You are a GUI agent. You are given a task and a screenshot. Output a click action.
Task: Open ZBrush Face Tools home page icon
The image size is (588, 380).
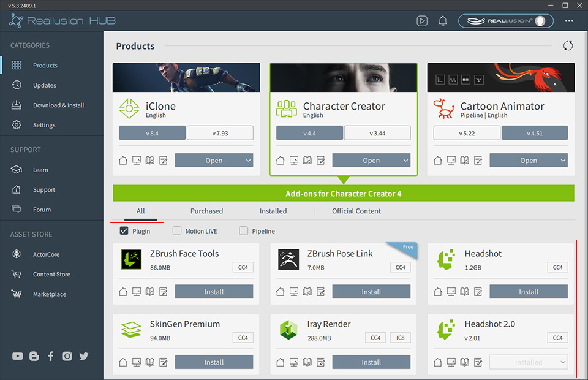(x=123, y=292)
